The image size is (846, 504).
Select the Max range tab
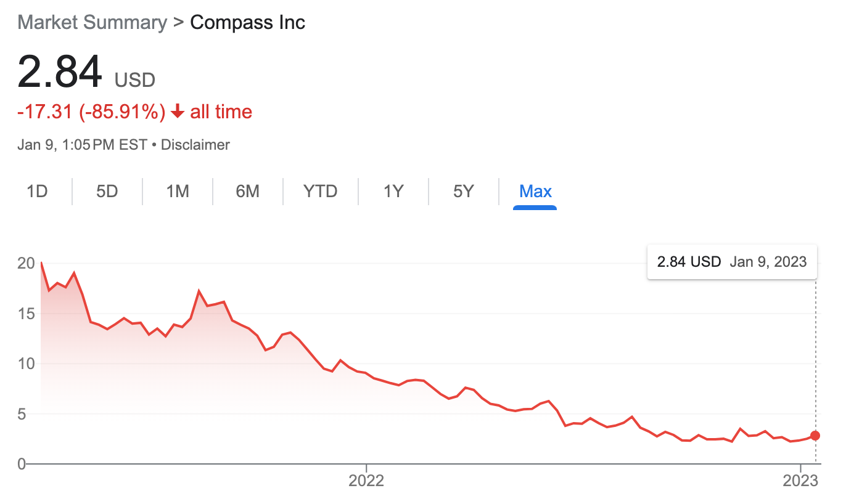click(x=535, y=191)
